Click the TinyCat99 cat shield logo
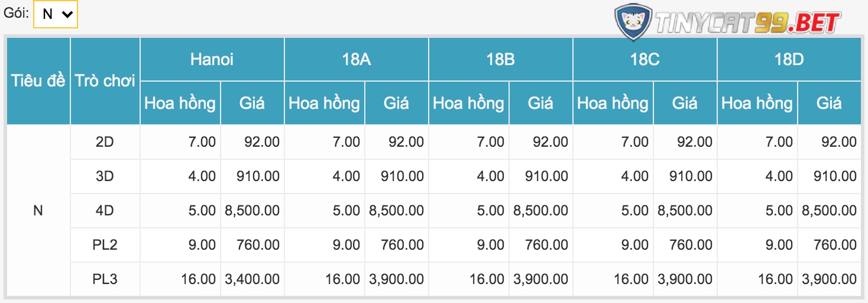The height and width of the screenshot is (303, 868). pos(633,22)
